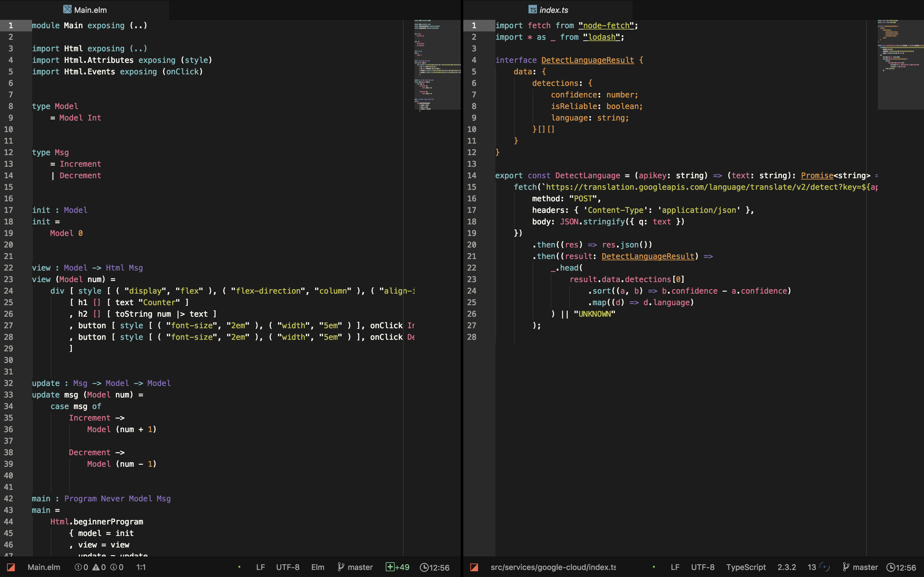Click the TypeScript version 2.3.2 label
This screenshot has width=924, height=577.
pyautogui.click(x=787, y=567)
